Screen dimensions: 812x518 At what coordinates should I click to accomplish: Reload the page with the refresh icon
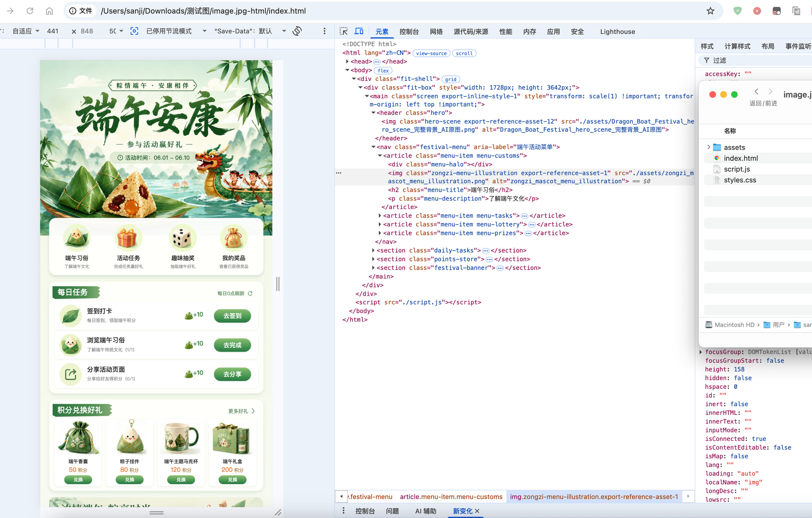click(30, 11)
